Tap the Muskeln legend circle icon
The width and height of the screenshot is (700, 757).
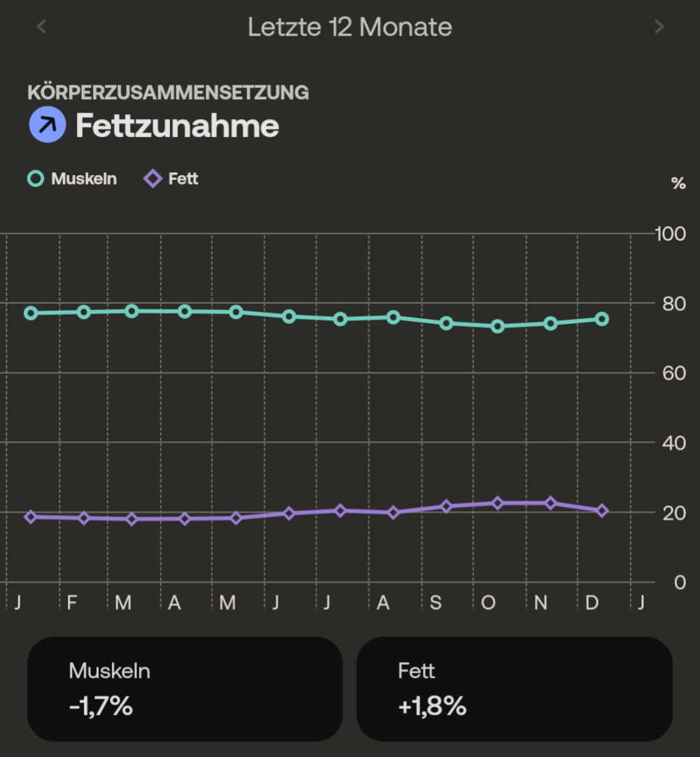click(36, 179)
